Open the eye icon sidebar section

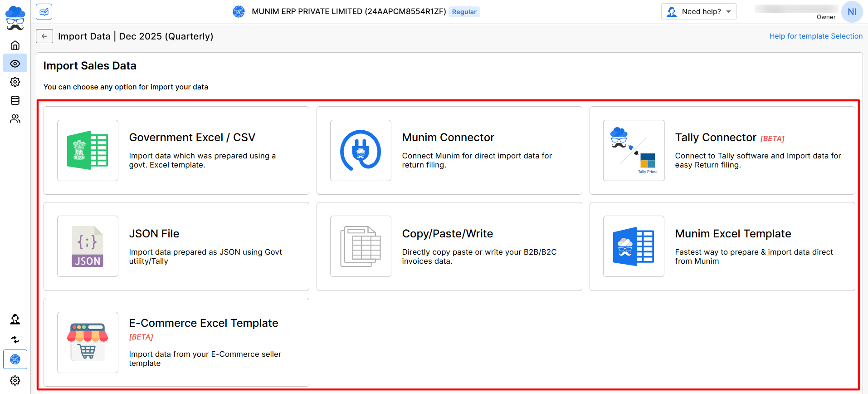[15, 64]
